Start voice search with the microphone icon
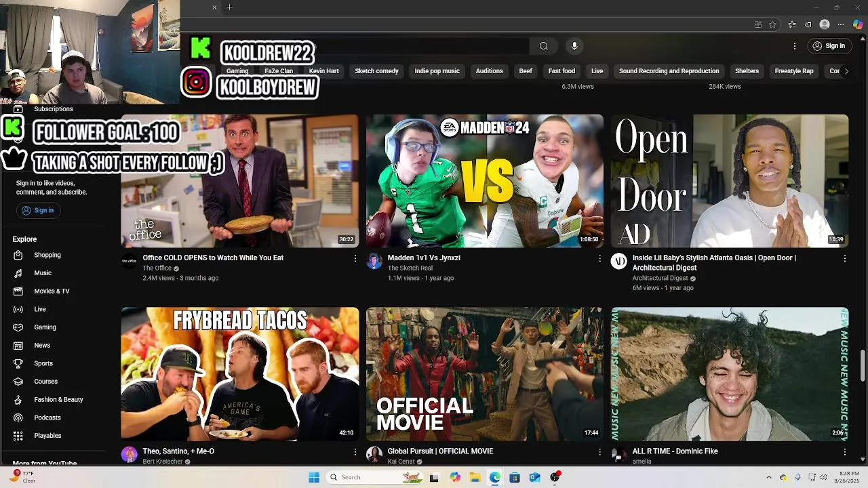The height and width of the screenshot is (488, 868). coord(574,46)
